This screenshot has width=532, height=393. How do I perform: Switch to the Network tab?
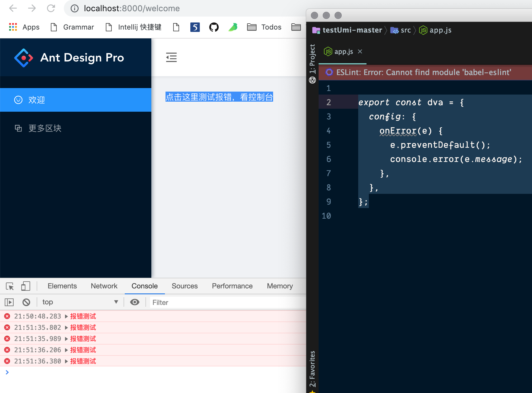click(x=104, y=286)
